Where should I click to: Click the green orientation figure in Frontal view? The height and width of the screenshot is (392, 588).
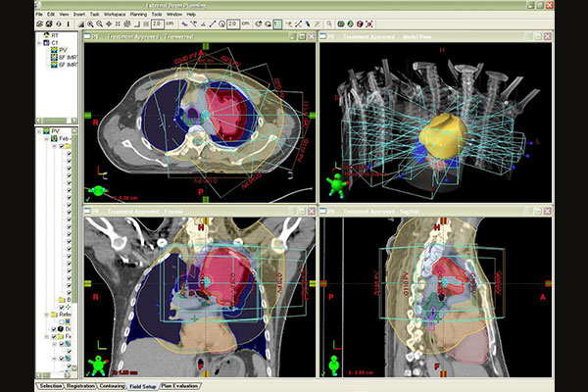(x=97, y=366)
